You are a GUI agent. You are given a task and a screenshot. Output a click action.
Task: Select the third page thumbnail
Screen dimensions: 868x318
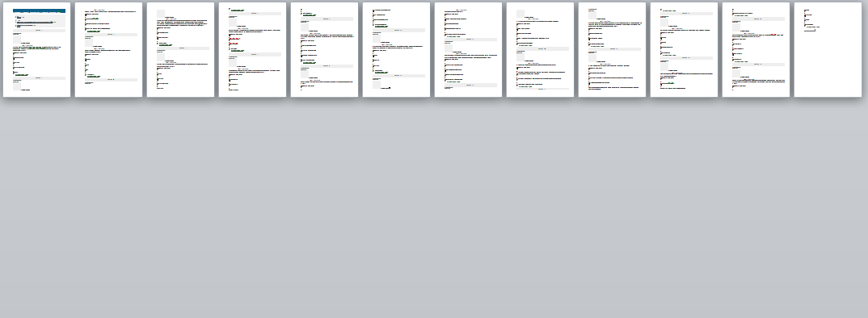180,50
